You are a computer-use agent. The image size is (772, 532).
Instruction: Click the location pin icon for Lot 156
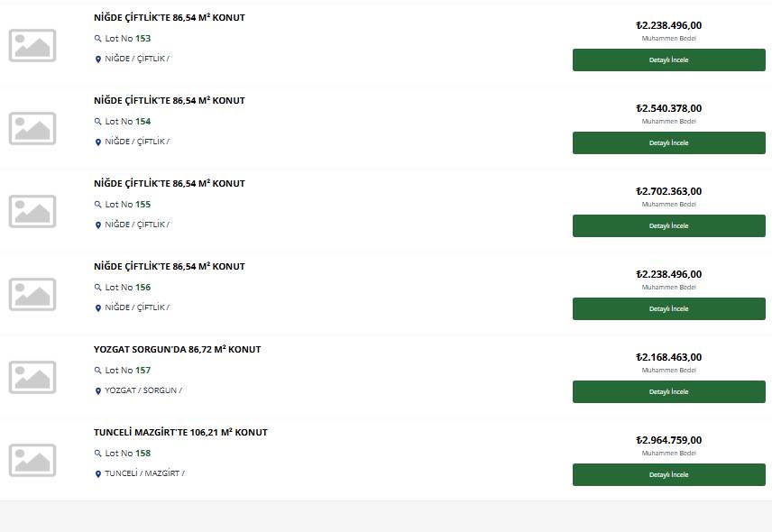tap(98, 308)
